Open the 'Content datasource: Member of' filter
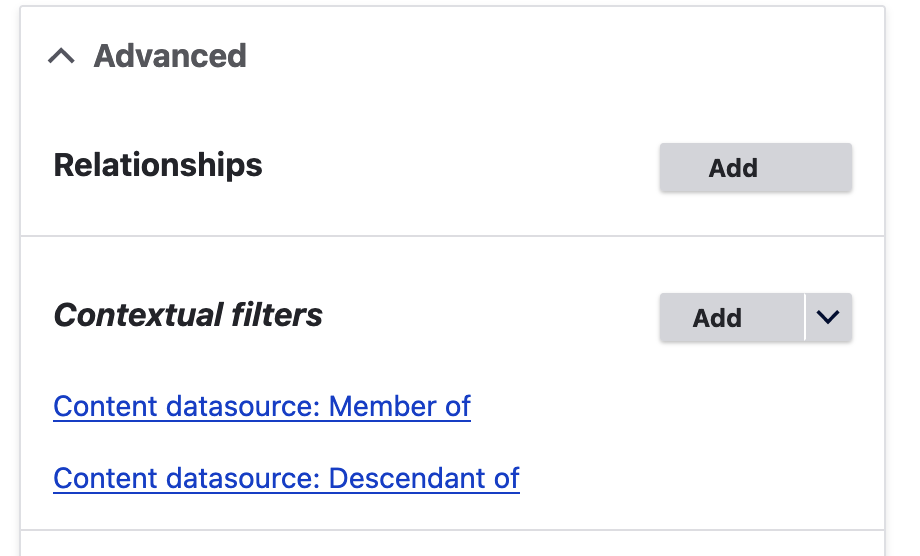Image resolution: width=920 pixels, height=556 pixels. [262, 407]
